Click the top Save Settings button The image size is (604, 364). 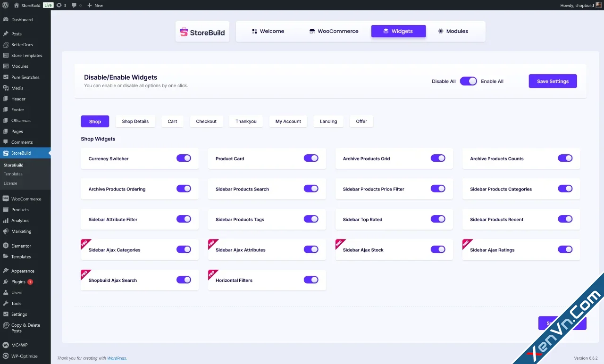pos(553,81)
